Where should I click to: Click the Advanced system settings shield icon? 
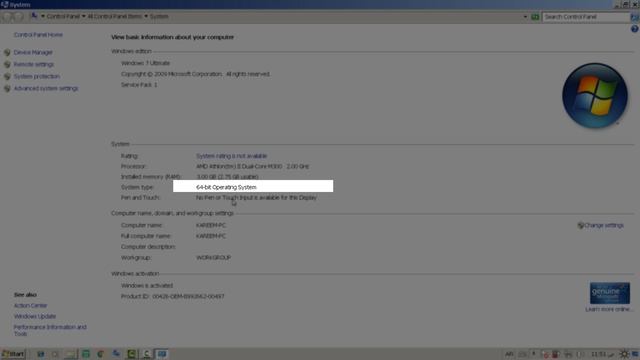[7, 88]
